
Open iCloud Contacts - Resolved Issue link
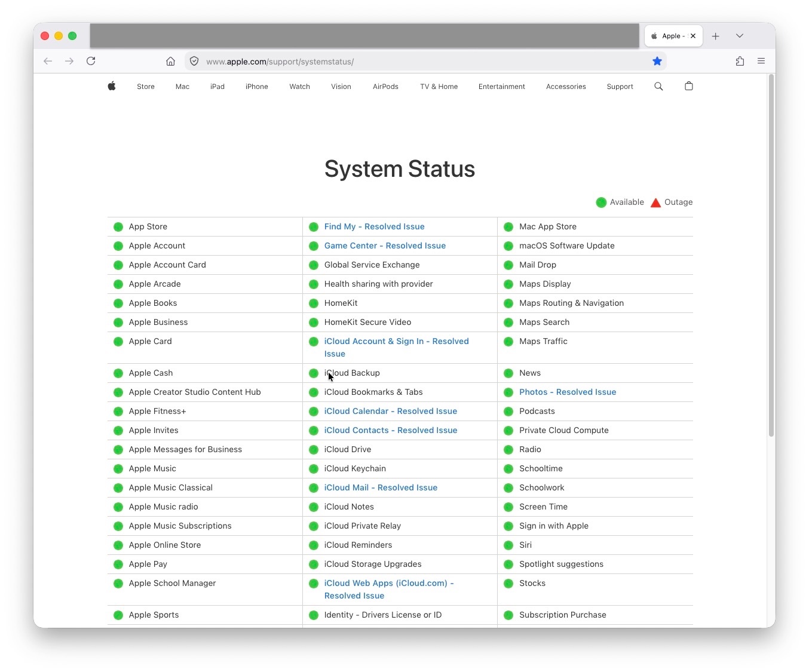(x=391, y=430)
